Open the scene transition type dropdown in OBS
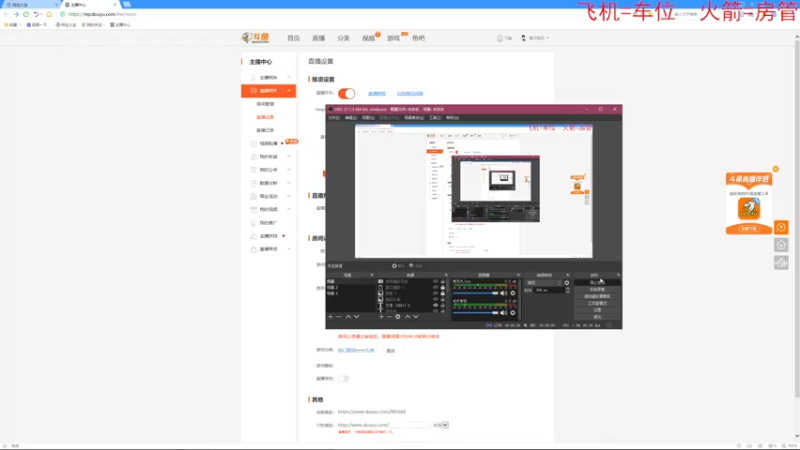Viewport: 800px width, 450px height. click(543, 283)
